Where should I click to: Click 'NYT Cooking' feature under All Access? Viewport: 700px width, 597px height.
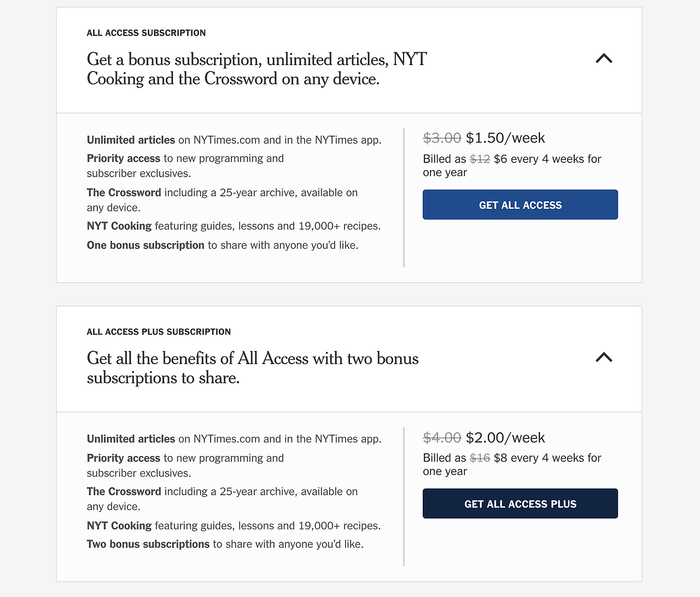click(x=234, y=226)
